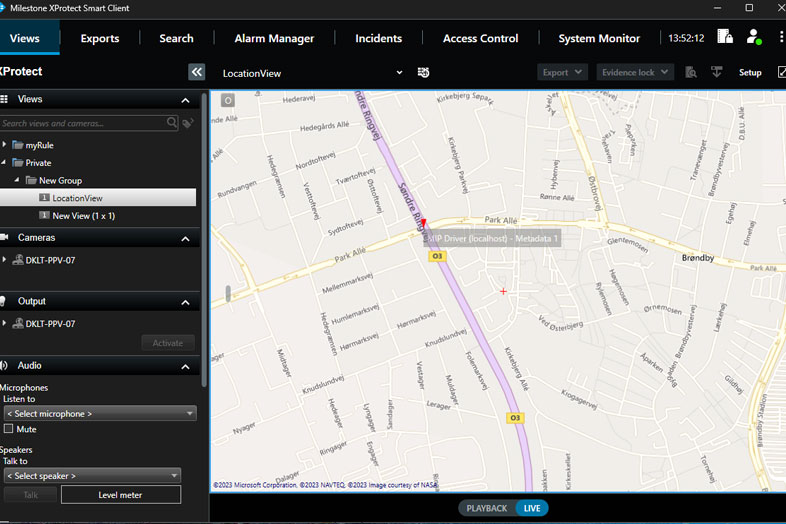Collapse the Private folder

(x=4, y=162)
